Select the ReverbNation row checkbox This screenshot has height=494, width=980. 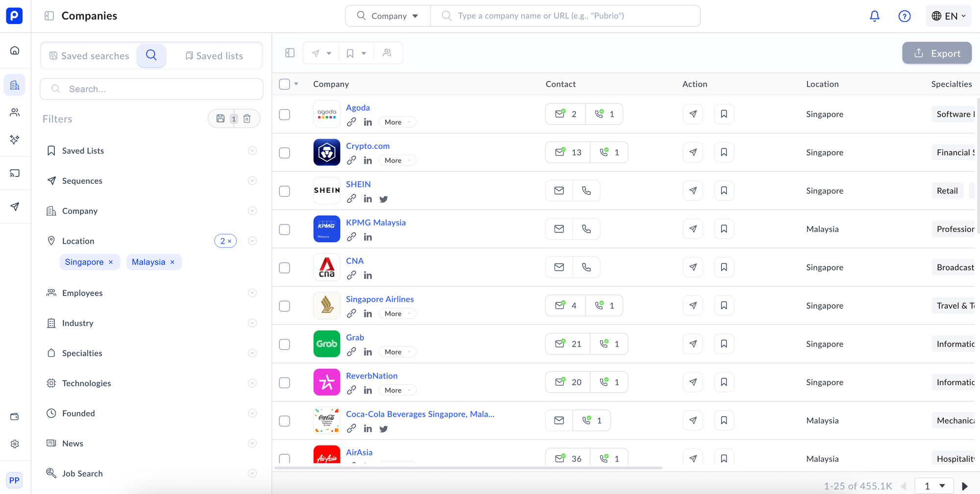click(x=285, y=383)
